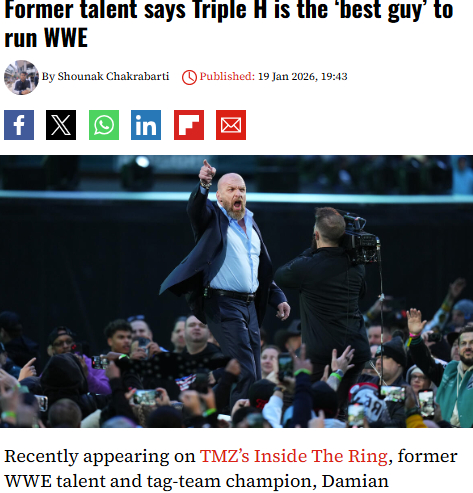Follow the TMZ's Inside The Ring link
The width and height of the screenshot is (473, 493).
click(x=294, y=456)
